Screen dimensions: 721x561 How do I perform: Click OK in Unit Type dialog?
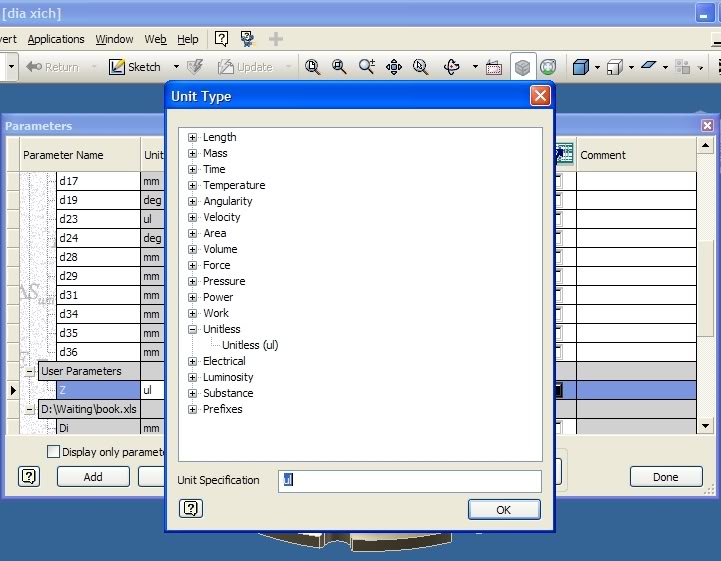[x=504, y=509]
